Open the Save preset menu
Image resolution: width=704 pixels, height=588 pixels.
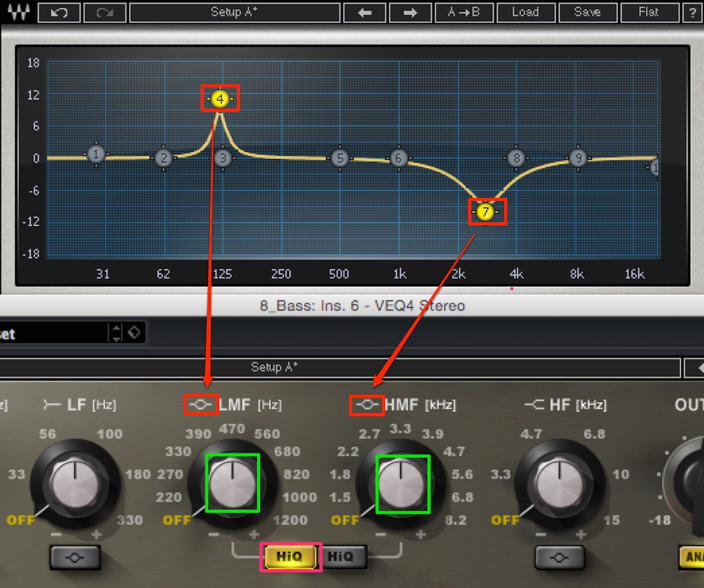[588, 12]
